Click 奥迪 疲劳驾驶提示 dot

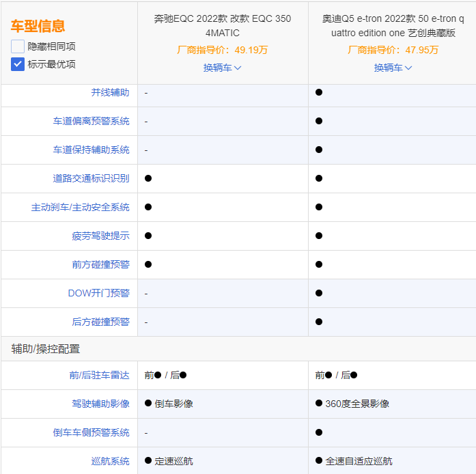click(319, 236)
